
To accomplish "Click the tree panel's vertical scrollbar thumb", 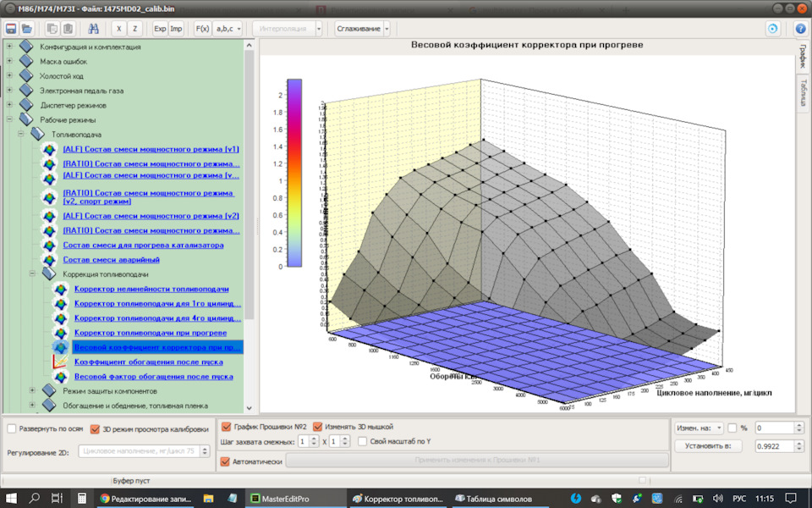I will 249,185.
